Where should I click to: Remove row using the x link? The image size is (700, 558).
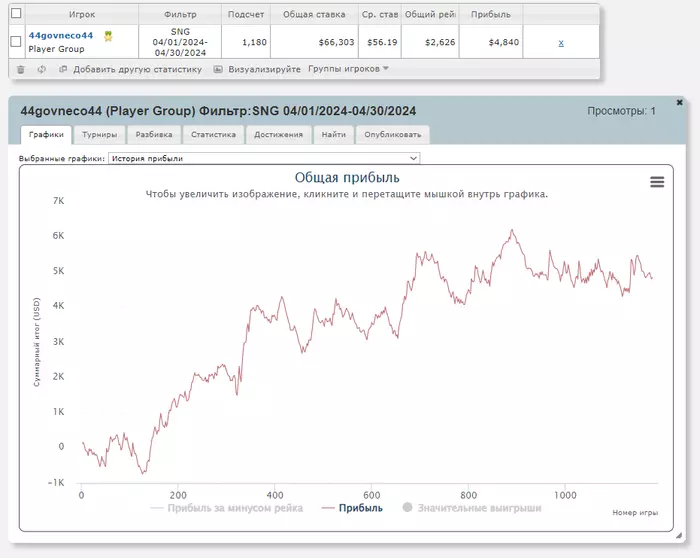coord(561,43)
